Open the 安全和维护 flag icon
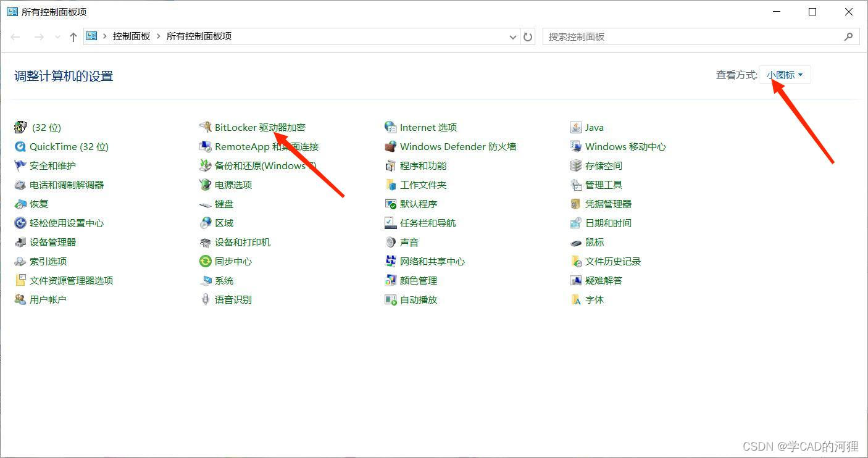The height and width of the screenshot is (458, 868). (20, 165)
